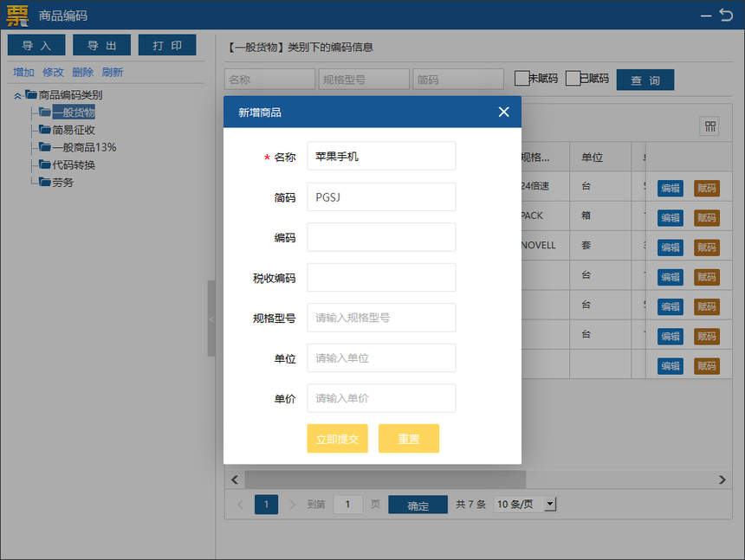745x560 pixels.
Task: Select the 一般商品13% folder
Action: [x=84, y=148]
